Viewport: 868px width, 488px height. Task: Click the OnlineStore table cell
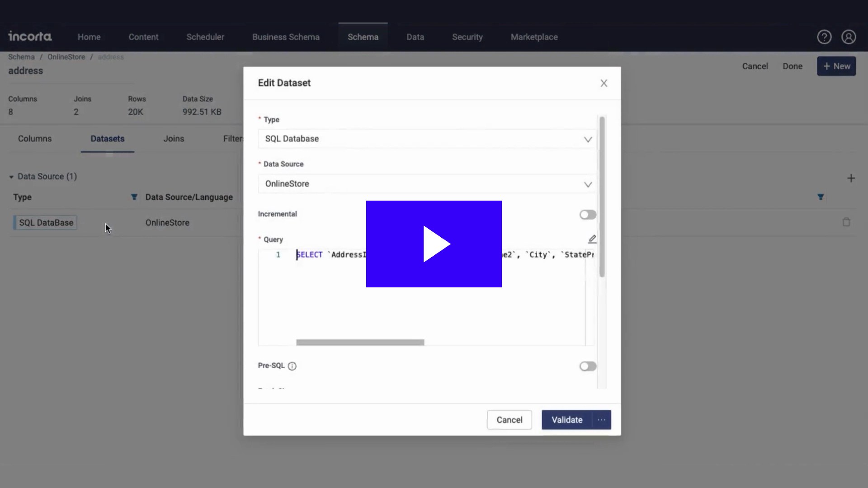pyautogui.click(x=167, y=223)
